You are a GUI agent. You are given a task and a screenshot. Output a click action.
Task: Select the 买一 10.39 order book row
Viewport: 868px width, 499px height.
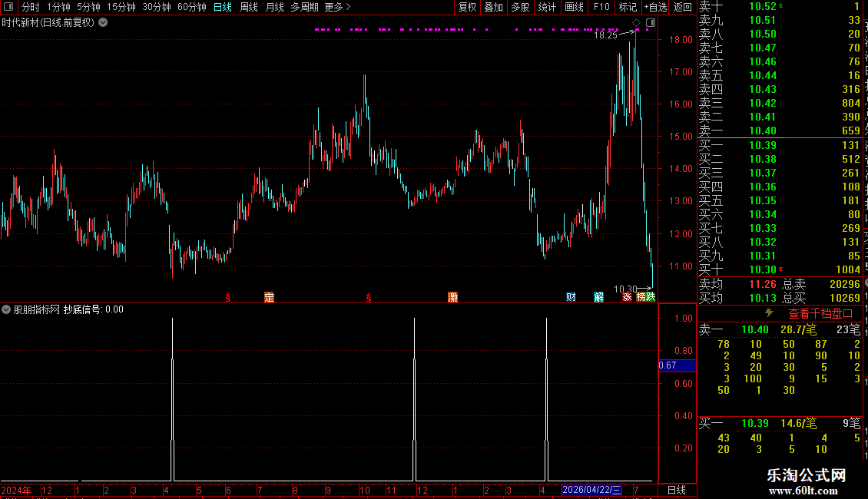point(780,146)
